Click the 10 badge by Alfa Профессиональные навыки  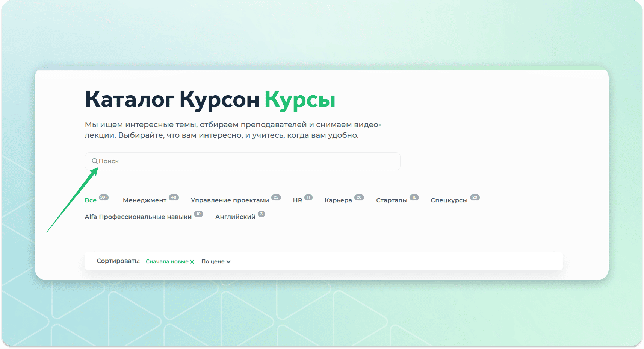point(198,214)
